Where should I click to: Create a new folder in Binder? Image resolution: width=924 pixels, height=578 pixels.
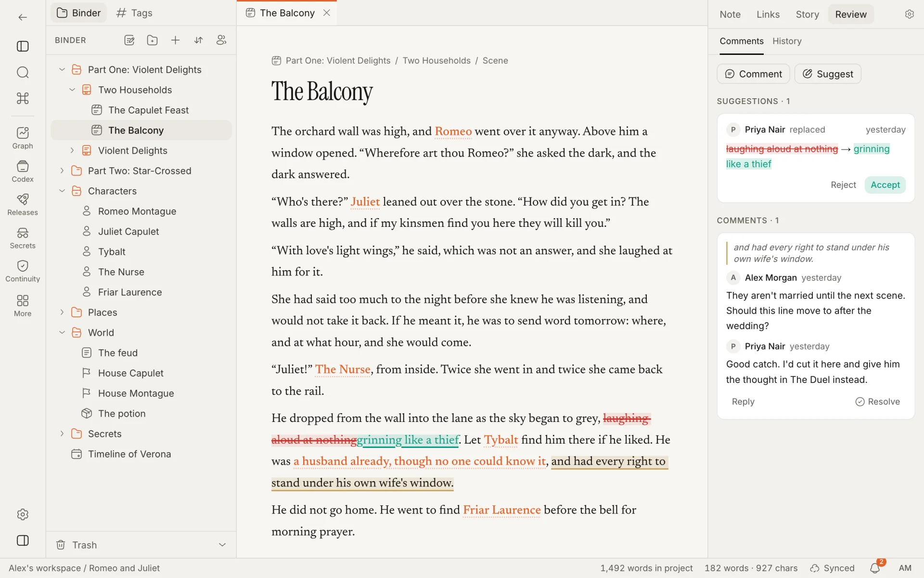[x=153, y=40]
